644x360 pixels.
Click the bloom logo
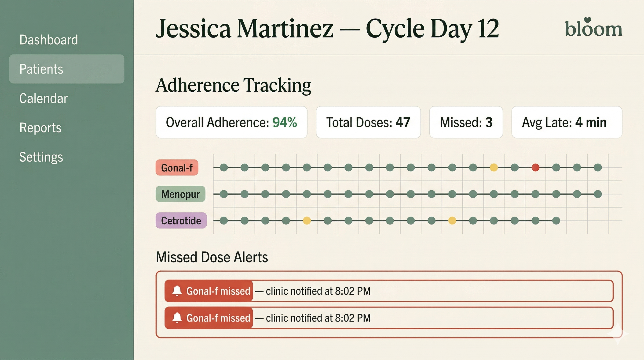coord(593,28)
